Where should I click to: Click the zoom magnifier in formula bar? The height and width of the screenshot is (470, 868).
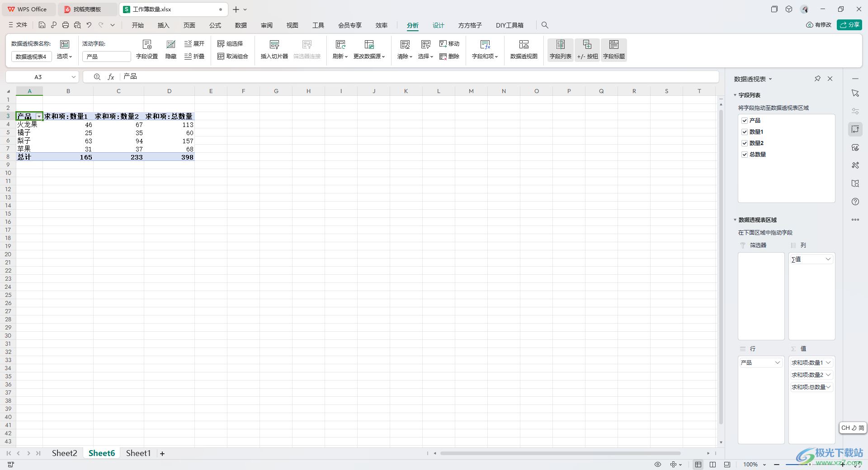coord(97,77)
